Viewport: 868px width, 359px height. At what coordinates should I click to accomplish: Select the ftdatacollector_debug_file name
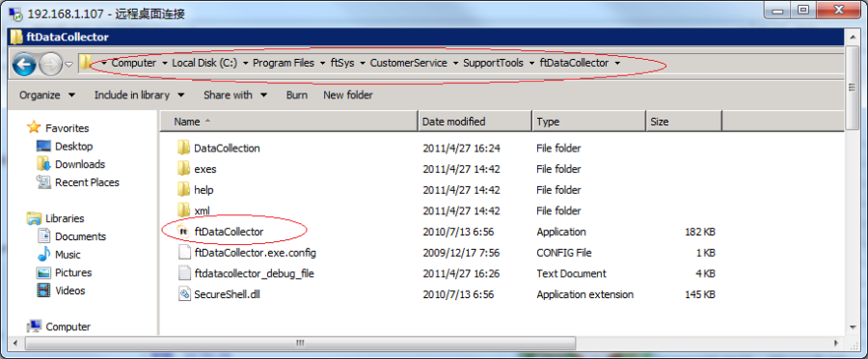tap(255, 274)
